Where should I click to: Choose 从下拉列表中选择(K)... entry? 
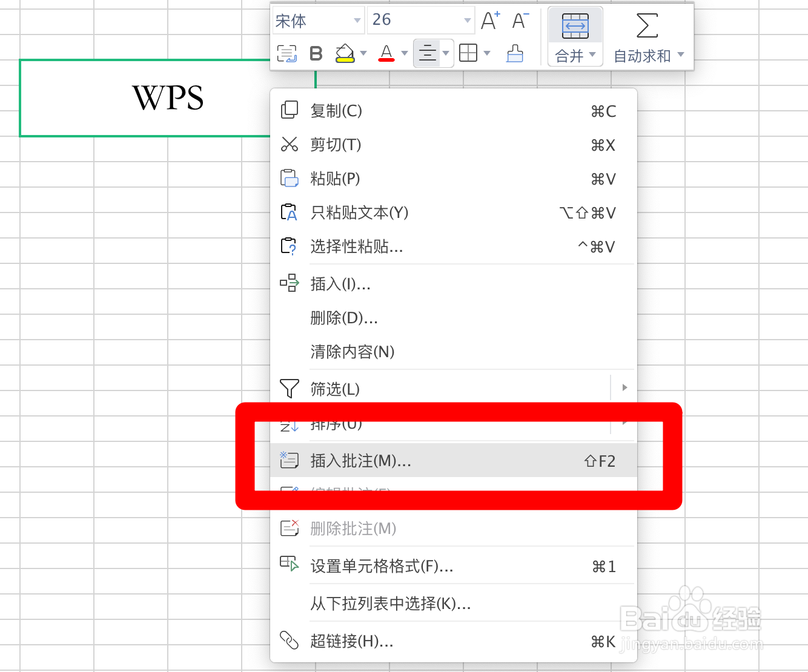454,604
